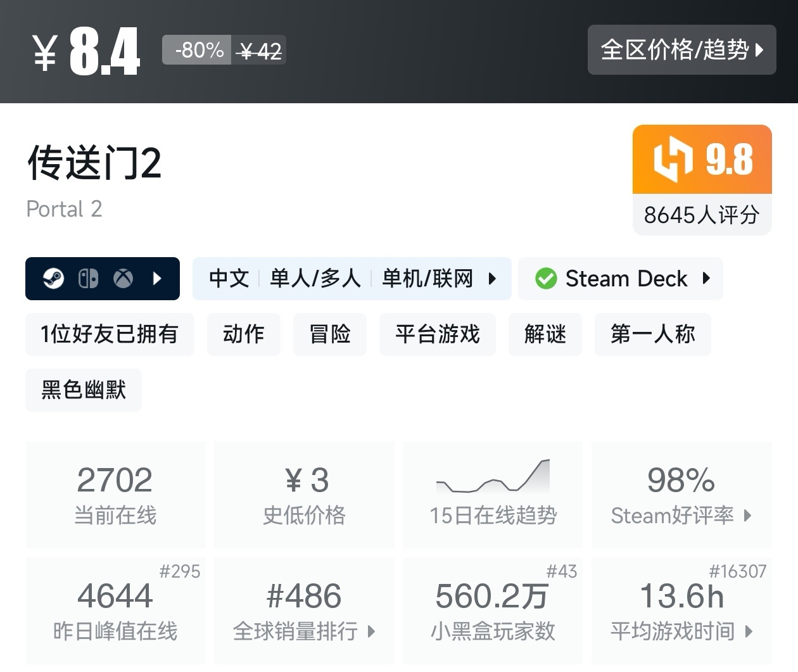
Task: Expand the Steam好评率 arrow
Action: point(747,516)
